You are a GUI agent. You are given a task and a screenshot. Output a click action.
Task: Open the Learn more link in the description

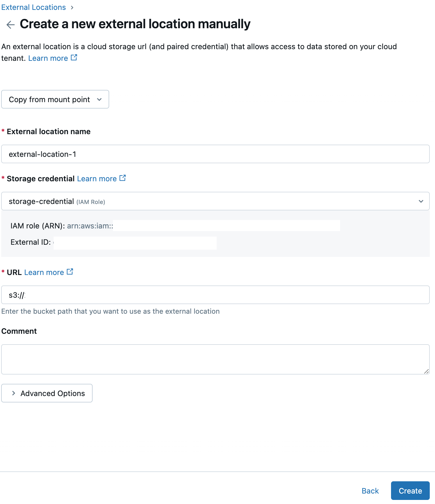tap(48, 58)
